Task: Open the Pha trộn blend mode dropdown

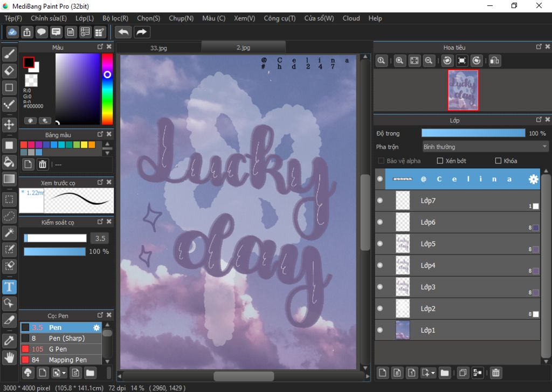Action: pyautogui.click(x=485, y=147)
